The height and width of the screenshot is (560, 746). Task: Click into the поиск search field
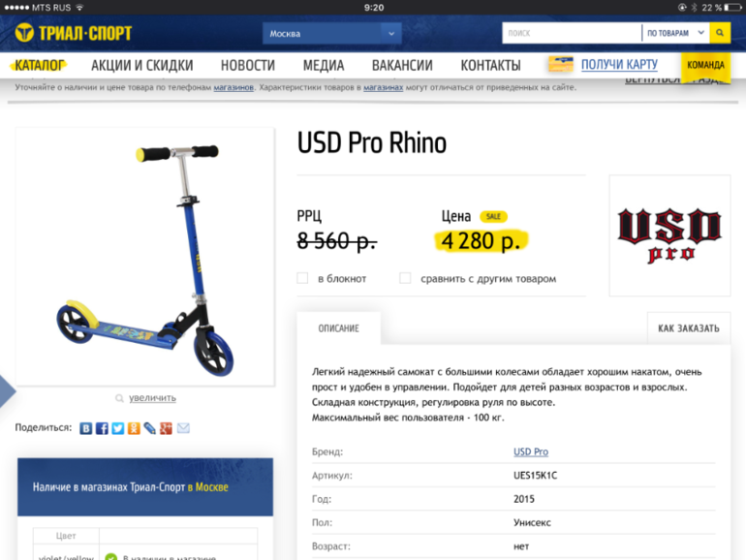point(572,33)
